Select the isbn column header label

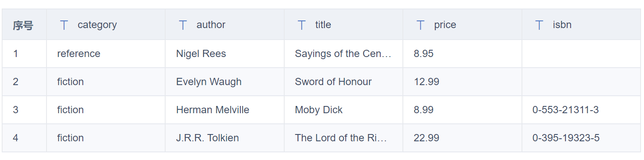point(562,25)
